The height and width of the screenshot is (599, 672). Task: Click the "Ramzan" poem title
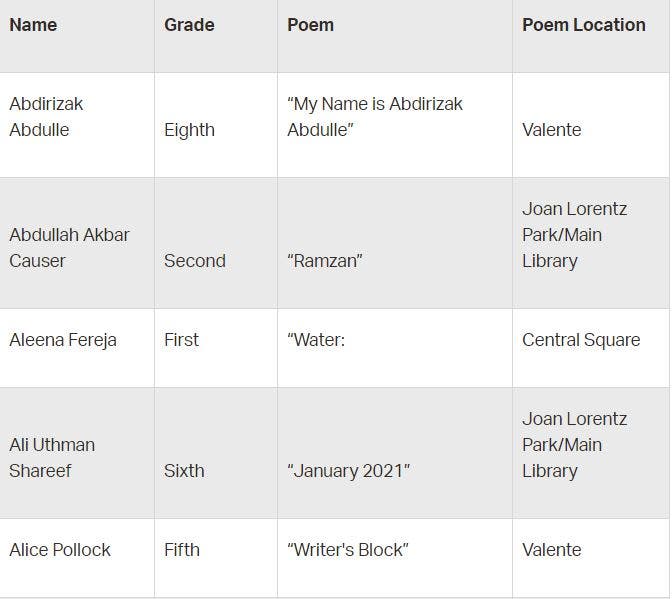[x=324, y=261]
